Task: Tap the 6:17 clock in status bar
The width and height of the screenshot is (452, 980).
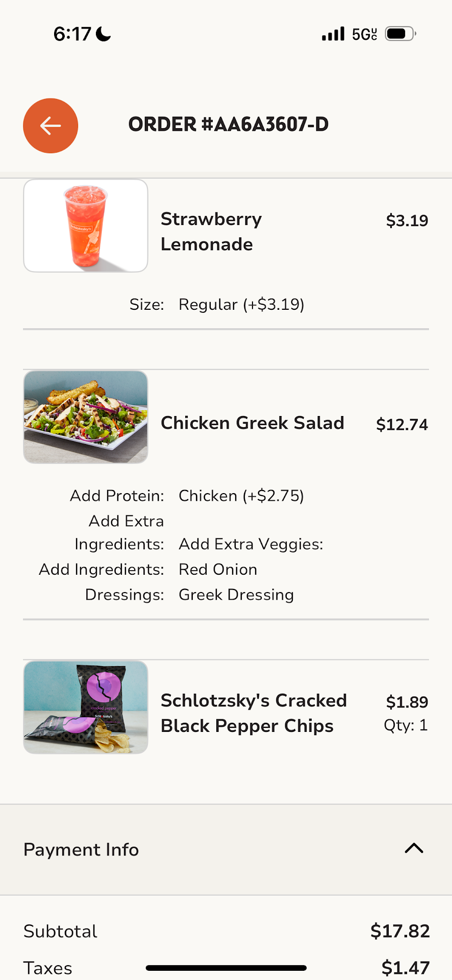Action: click(72, 34)
